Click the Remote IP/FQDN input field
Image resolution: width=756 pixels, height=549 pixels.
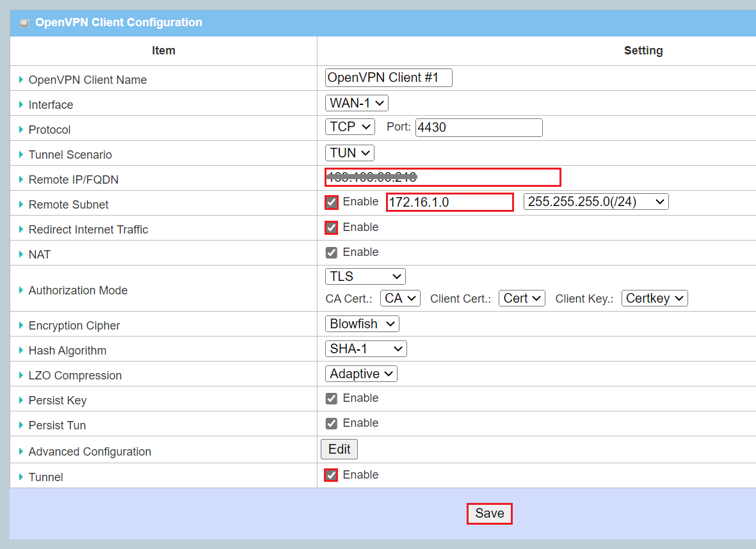(x=442, y=177)
